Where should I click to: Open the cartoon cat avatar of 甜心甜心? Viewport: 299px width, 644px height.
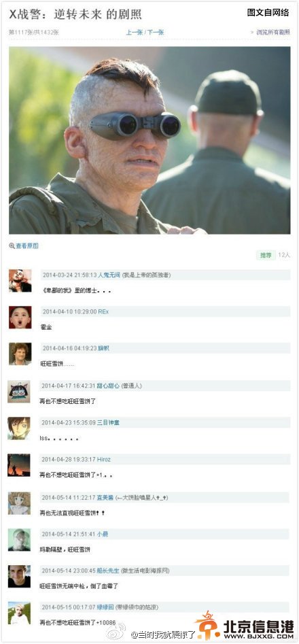tap(19, 392)
